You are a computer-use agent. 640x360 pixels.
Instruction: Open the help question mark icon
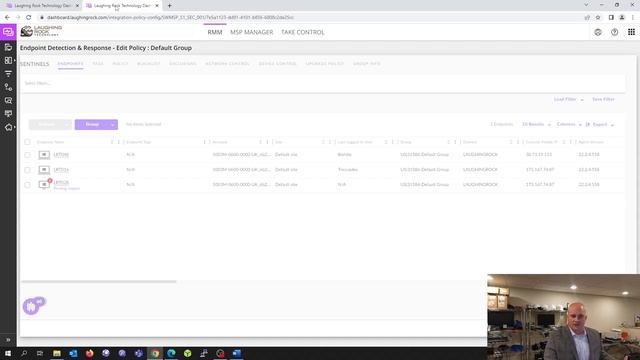[614, 32]
